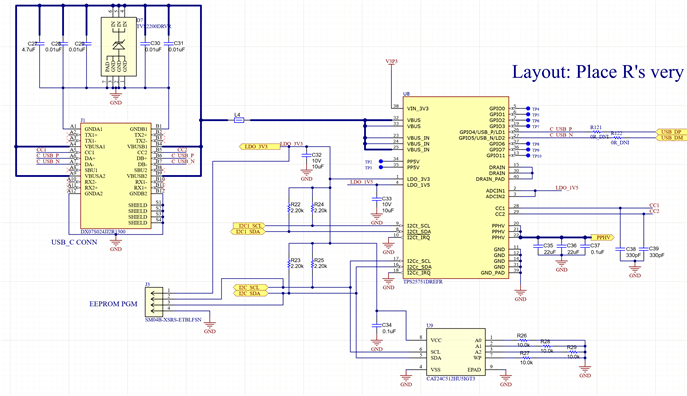Select capacitor C39 330pF symbol
Image resolution: width=687 pixels, height=396 pixels.
644,249
